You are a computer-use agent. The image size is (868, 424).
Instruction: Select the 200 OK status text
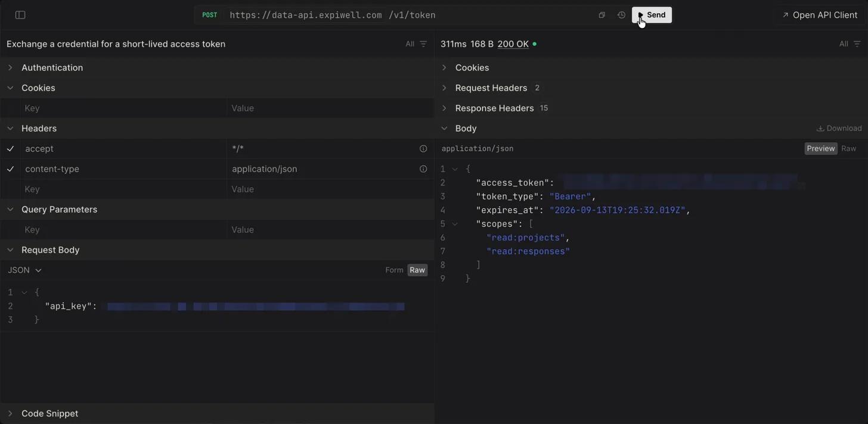coord(513,44)
